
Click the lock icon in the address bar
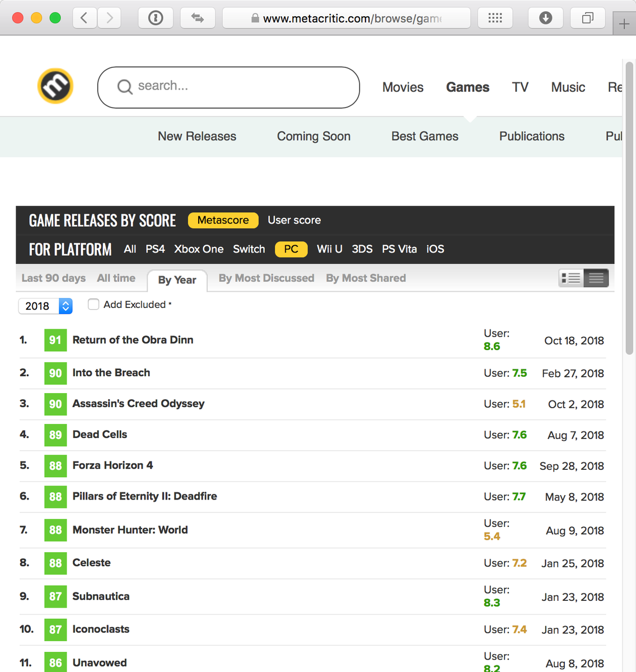(x=255, y=18)
